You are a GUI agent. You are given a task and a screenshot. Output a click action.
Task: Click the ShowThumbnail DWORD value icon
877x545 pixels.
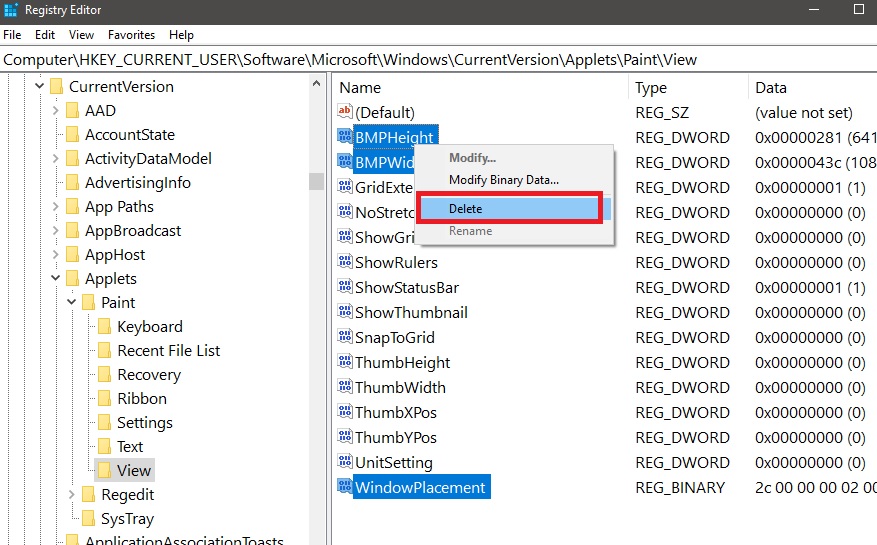(345, 311)
